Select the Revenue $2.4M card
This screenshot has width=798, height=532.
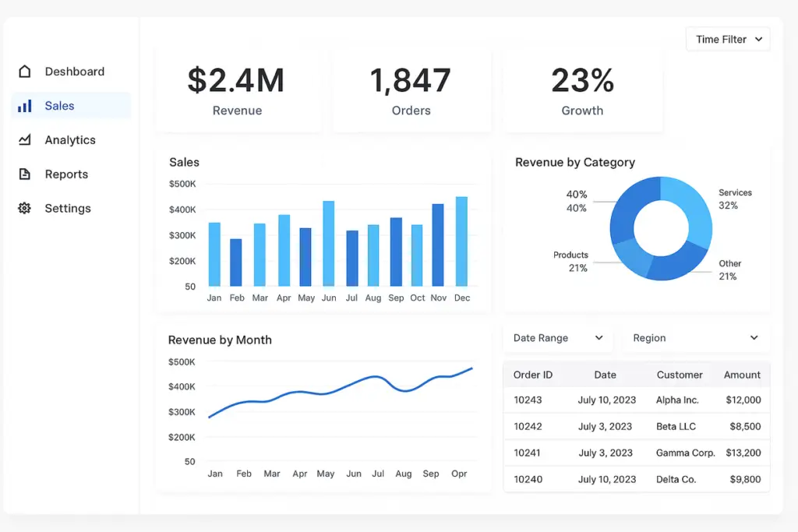point(237,90)
